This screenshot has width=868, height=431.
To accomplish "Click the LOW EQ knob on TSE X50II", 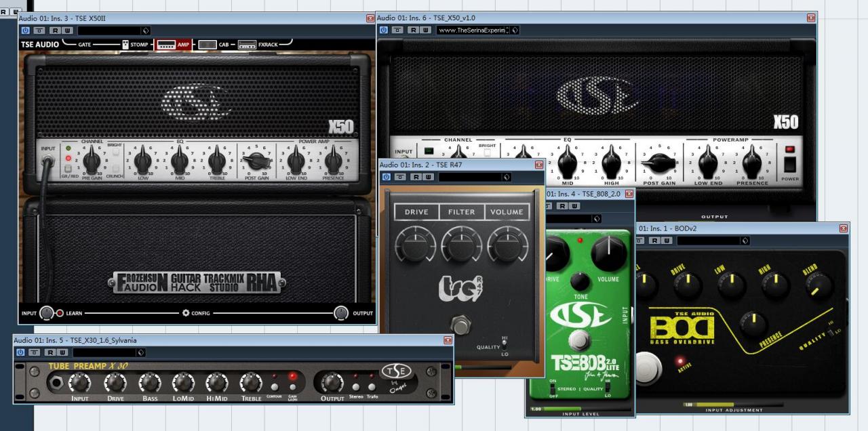I will (x=143, y=161).
